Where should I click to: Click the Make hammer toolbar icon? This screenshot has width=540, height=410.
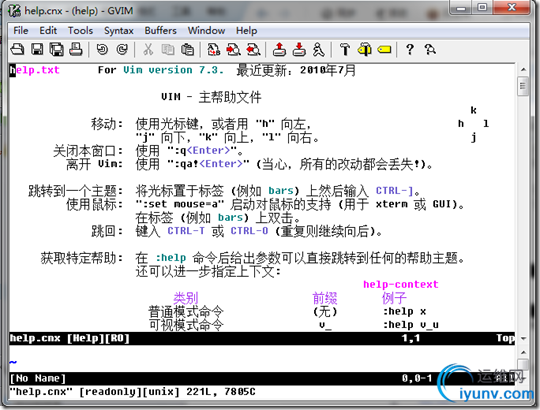point(345,50)
